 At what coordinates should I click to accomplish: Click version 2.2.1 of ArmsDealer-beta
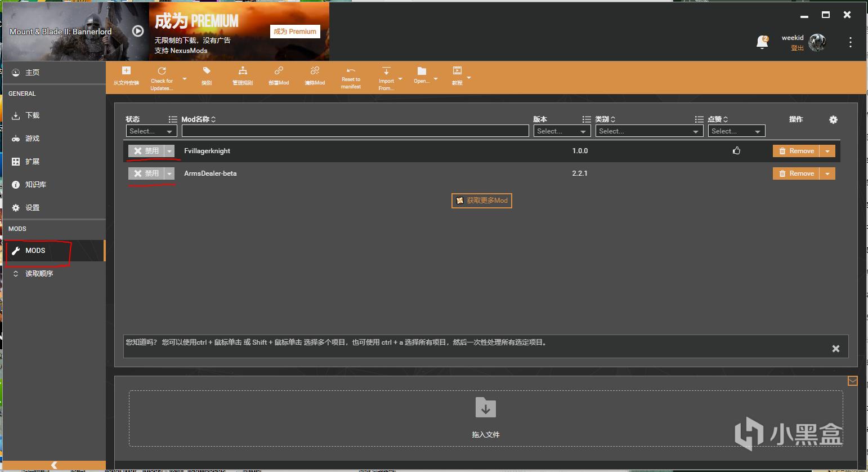580,173
